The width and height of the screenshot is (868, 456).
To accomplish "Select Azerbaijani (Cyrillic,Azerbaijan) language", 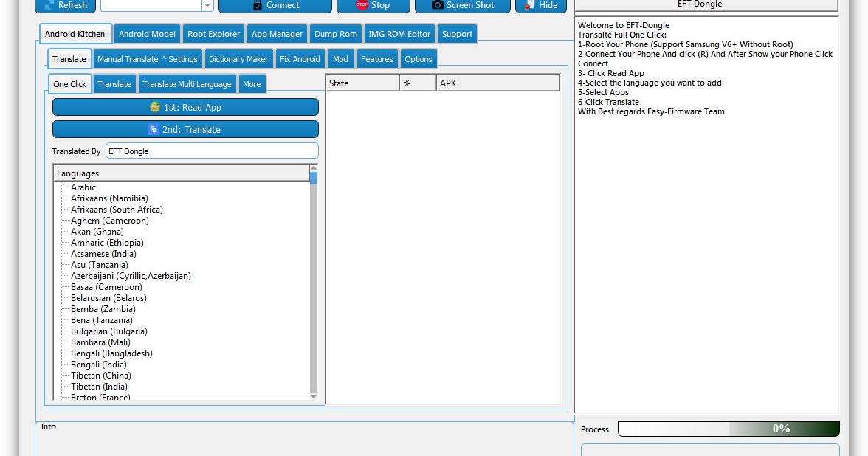I will tap(131, 276).
